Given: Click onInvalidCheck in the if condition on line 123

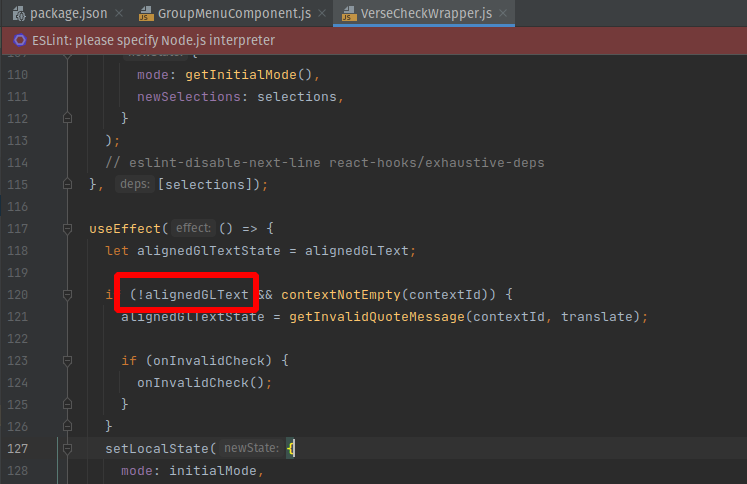Looking at the screenshot, I should click(x=209, y=361).
